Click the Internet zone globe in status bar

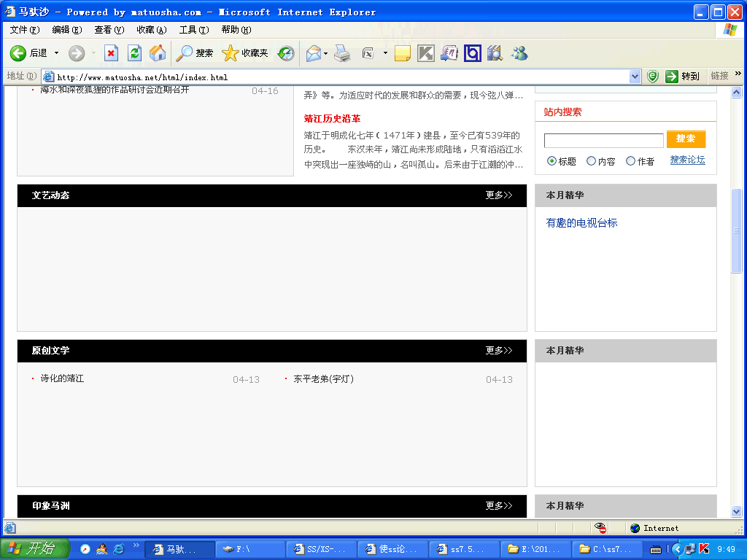635,528
